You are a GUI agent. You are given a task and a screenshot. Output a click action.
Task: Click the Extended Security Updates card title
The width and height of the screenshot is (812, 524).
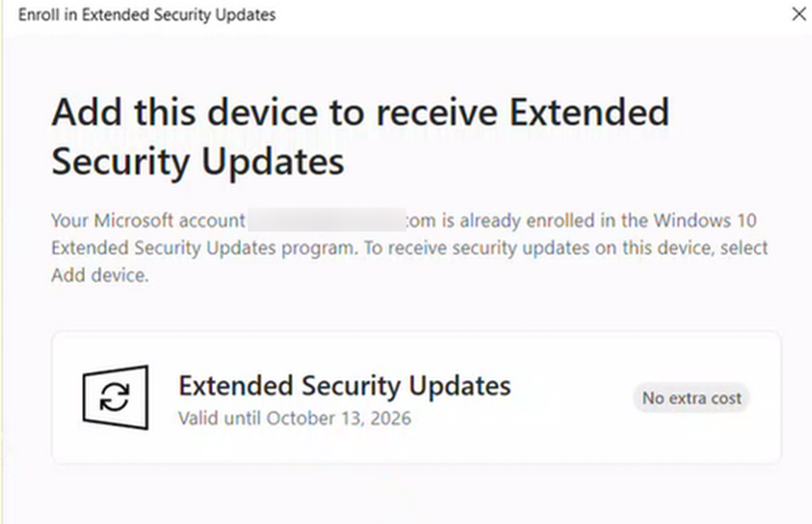point(345,386)
